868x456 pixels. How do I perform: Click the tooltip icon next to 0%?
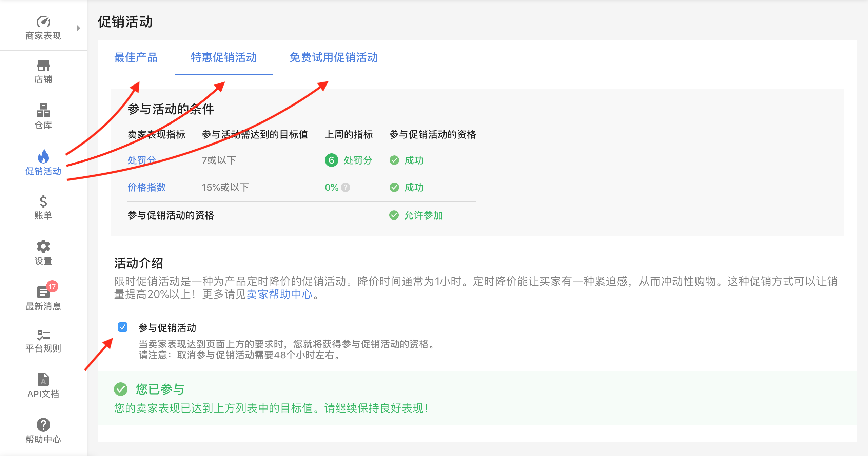tap(346, 187)
